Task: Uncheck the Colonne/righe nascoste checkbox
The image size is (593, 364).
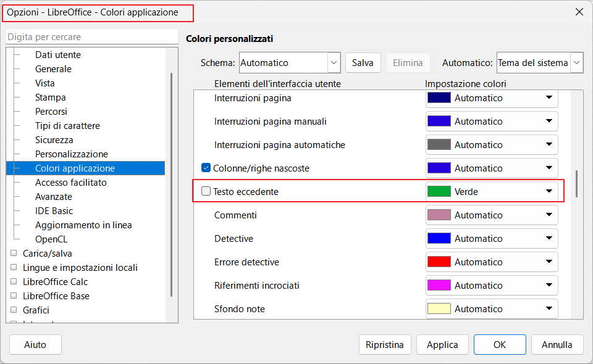Action: (206, 168)
